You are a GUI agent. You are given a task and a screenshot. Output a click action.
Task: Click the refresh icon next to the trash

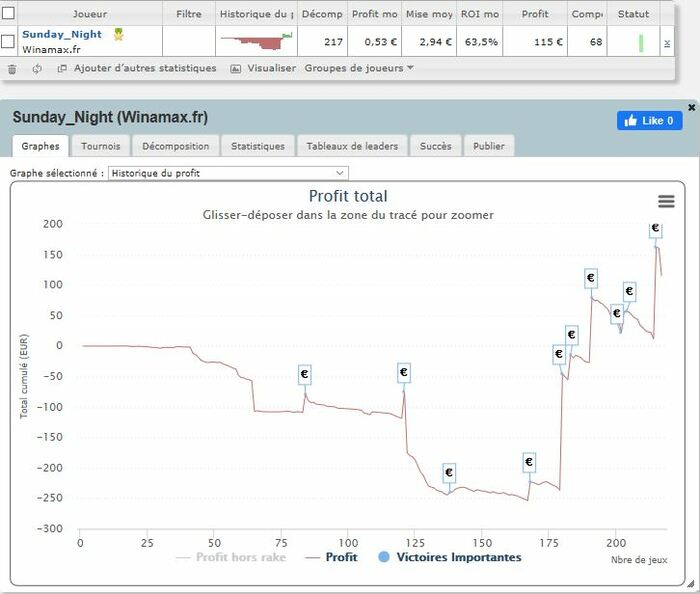tap(37, 69)
